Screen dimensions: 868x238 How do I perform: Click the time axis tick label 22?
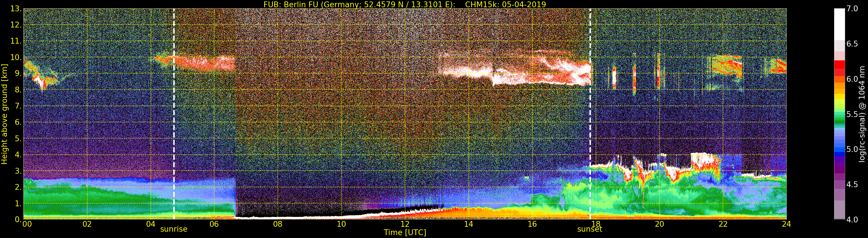[723, 224]
